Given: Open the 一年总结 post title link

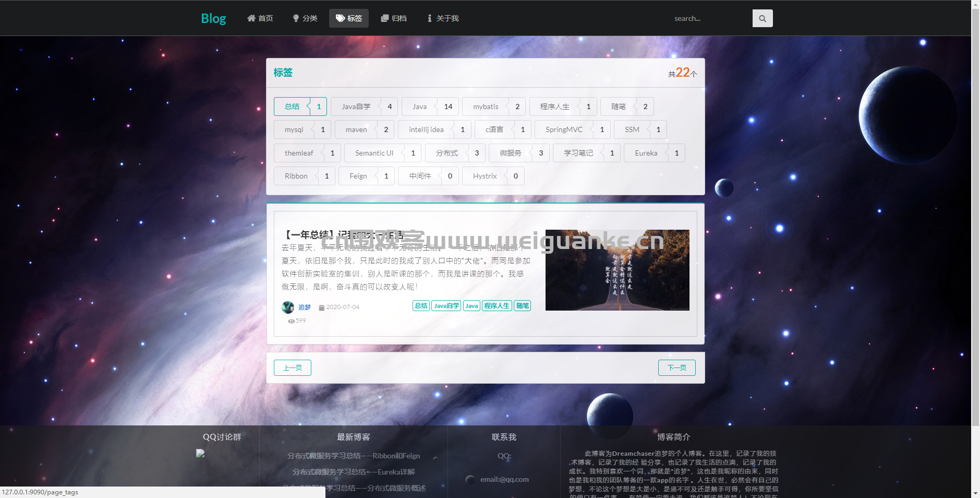Looking at the screenshot, I should (x=344, y=234).
